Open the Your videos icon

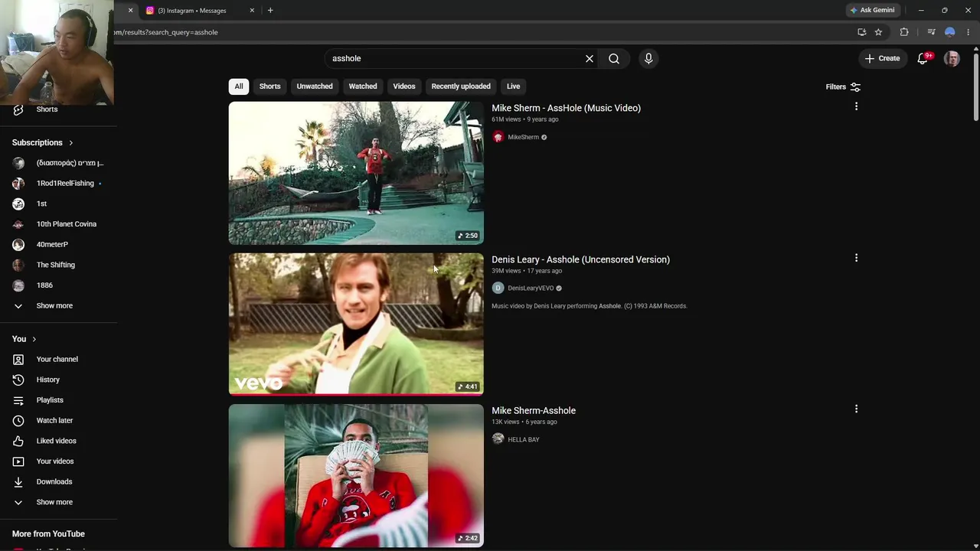[18, 461]
